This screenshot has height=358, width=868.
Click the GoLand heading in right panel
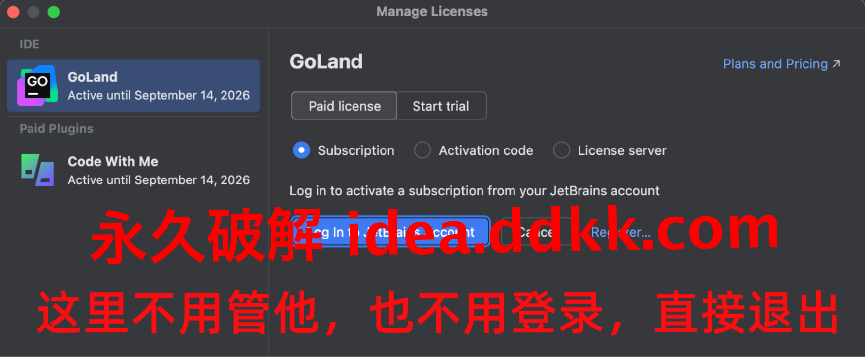(326, 61)
